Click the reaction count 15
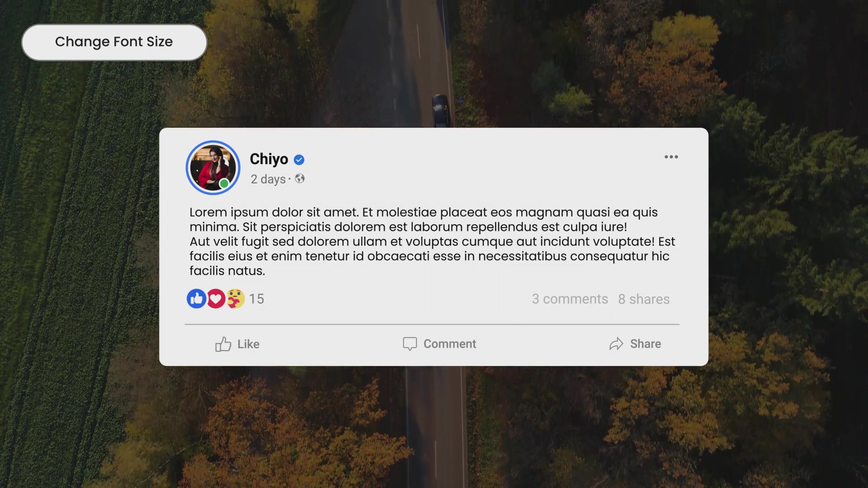The height and width of the screenshot is (488, 868). (256, 299)
